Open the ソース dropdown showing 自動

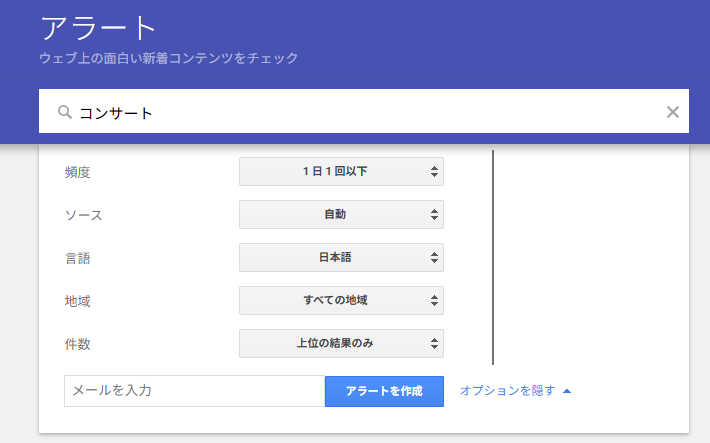pos(340,214)
